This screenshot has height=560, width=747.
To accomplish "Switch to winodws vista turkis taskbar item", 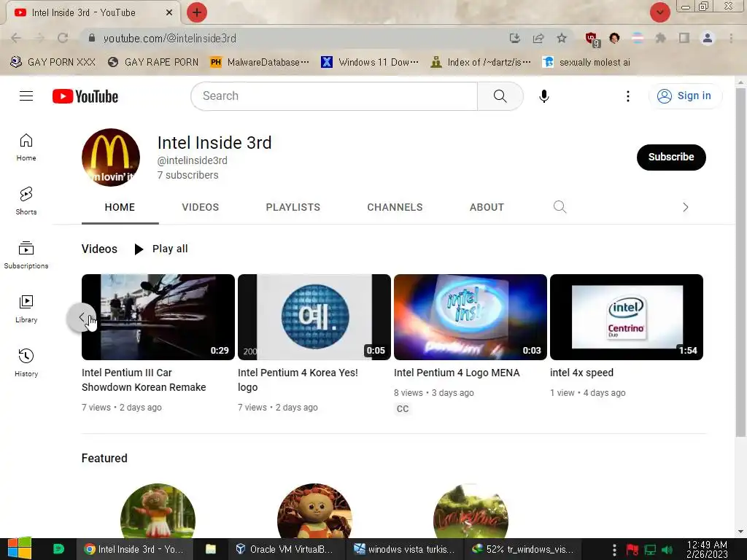I will pyautogui.click(x=405, y=549).
